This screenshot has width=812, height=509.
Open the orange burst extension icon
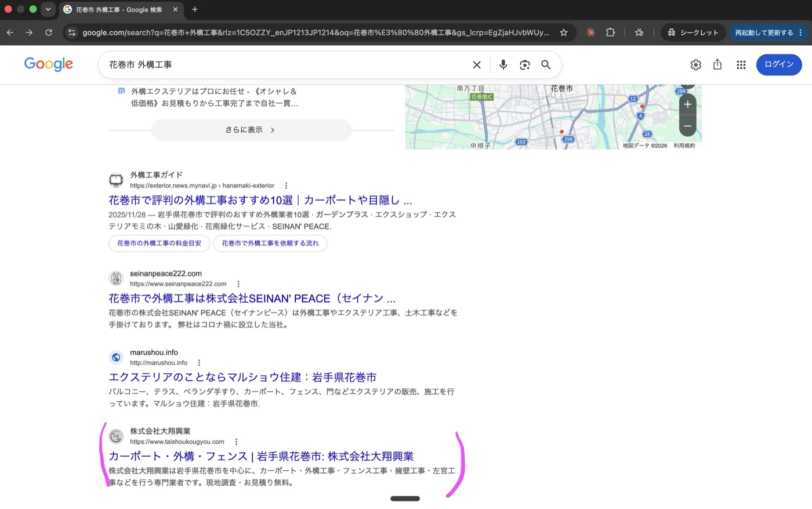tap(590, 32)
